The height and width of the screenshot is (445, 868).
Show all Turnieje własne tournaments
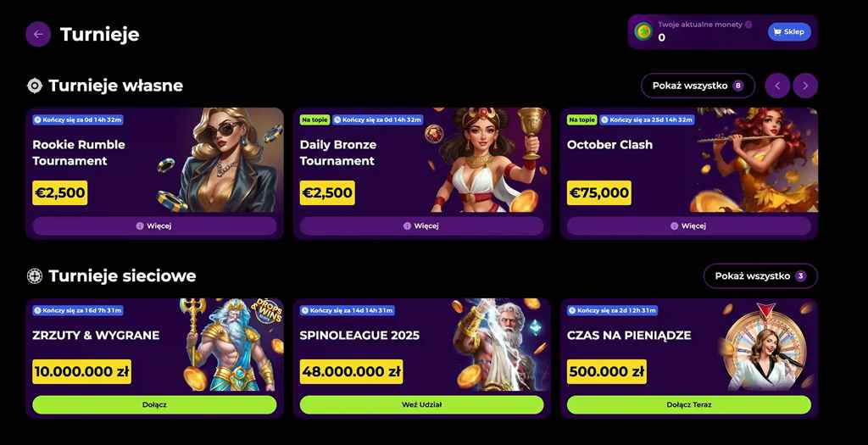click(698, 86)
